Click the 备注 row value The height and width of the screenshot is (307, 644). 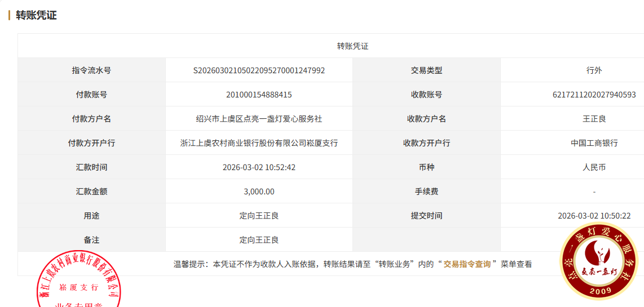(x=259, y=240)
